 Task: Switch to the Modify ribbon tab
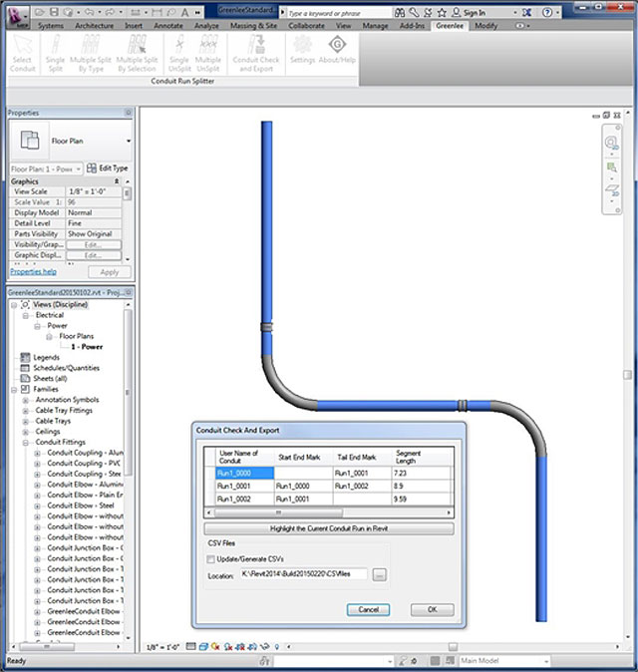486,26
